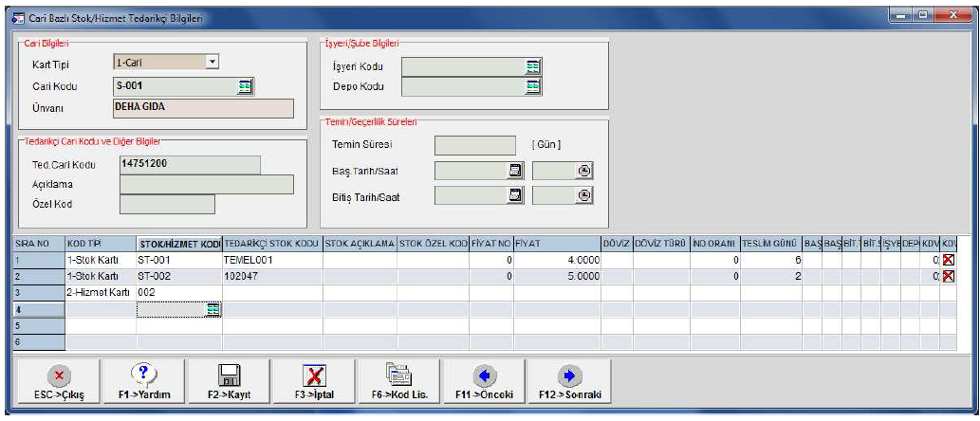Click the Cari Kodu lookup icon

246,85
